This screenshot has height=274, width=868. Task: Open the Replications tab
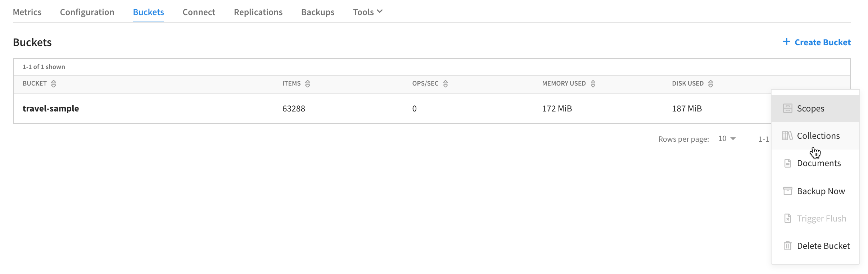point(258,12)
